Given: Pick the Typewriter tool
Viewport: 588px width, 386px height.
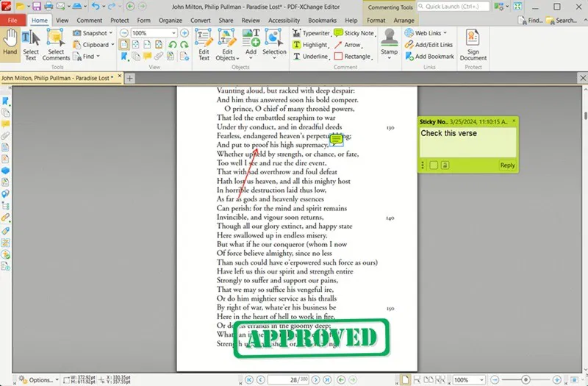Looking at the screenshot, I should tap(311, 33).
